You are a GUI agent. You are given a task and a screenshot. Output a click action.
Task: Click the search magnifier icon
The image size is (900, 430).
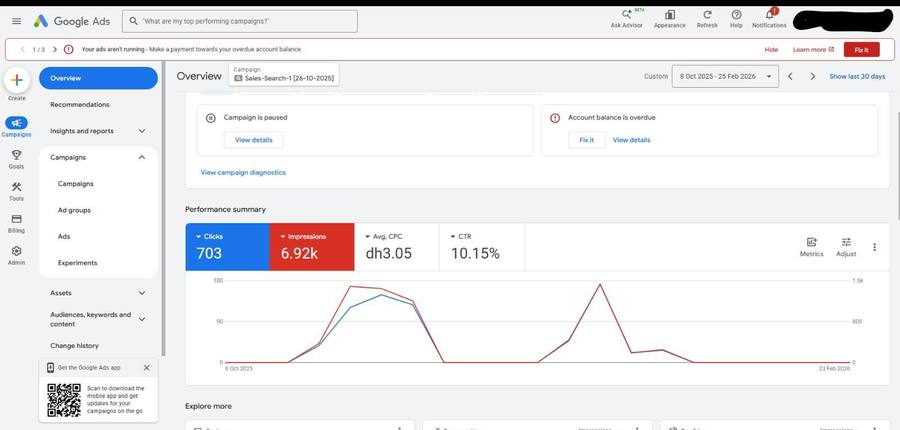coord(133,21)
